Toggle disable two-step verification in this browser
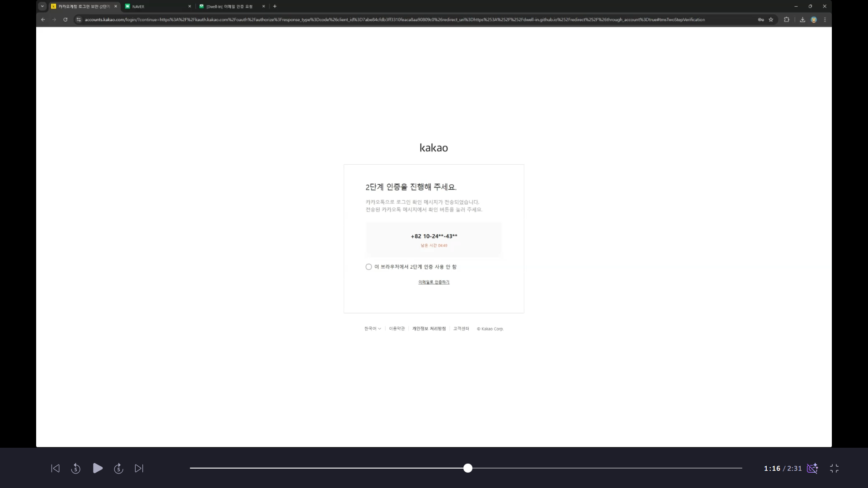This screenshot has height=488, width=868. 369,267
